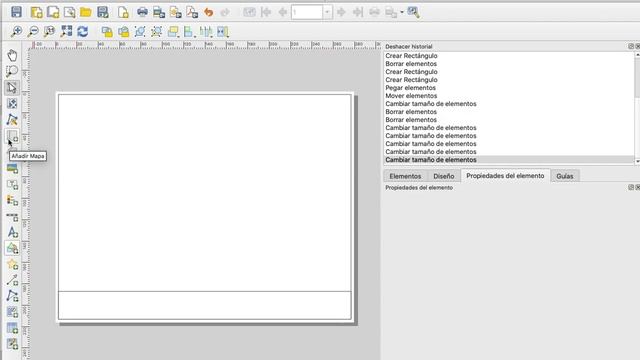Select the Add attribute table tool
Viewport: 640px width, 360px height.
(x=12, y=329)
